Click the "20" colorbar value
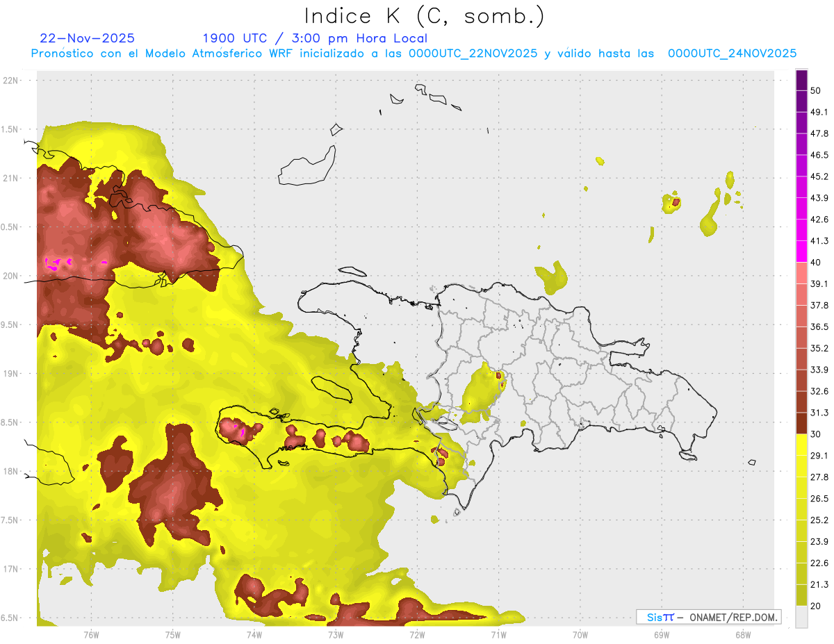Viewport: 834px width, 644px height. [x=816, y=606]
